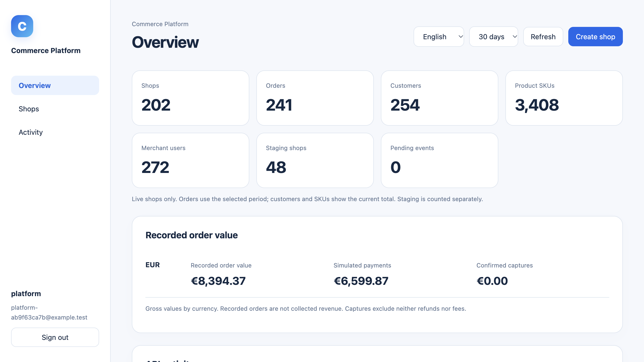The image size is (644, 362).
Task: Click the Staging shops card showing 48
Action: pos(315,160)
